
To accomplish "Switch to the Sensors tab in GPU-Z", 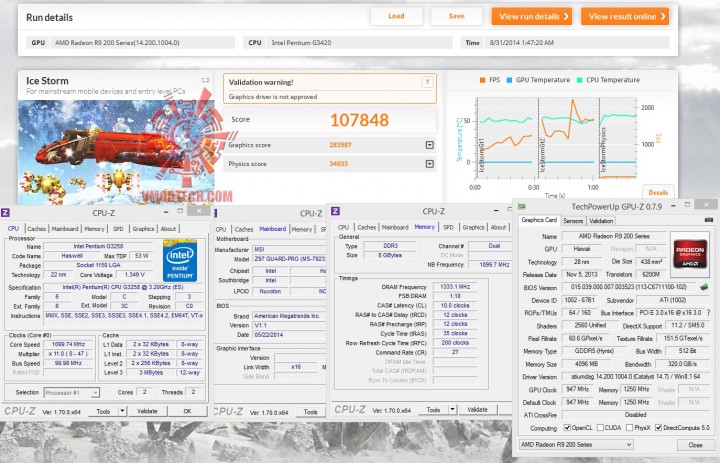I will point(573,221).
